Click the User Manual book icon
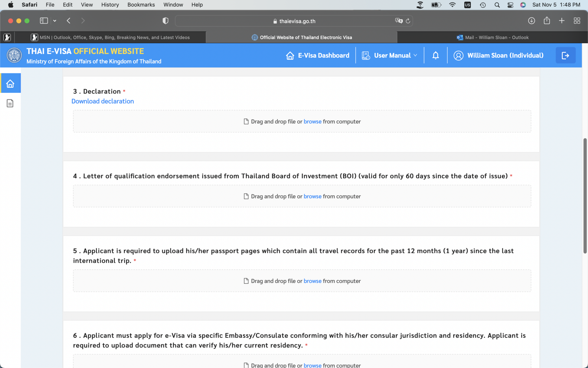588x368 pixels. tap(366, 55)
